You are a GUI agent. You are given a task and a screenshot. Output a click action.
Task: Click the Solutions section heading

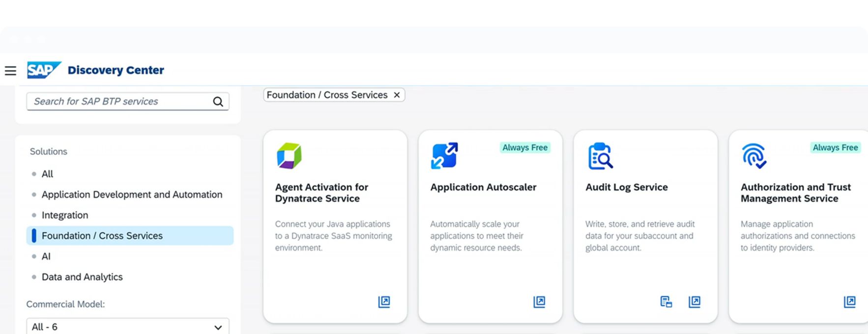pyautogui.click(x=49, y=151)
